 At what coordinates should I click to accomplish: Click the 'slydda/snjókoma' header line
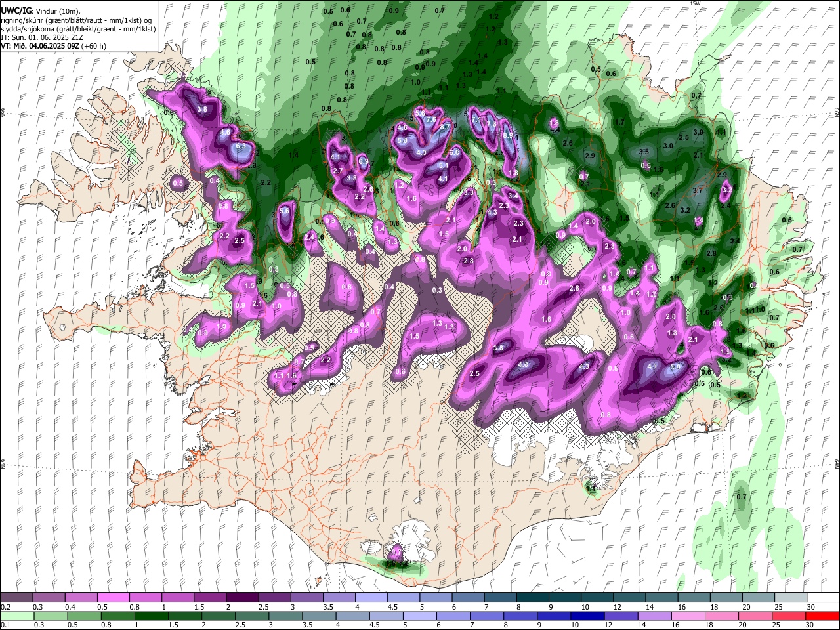pos(77,29)
